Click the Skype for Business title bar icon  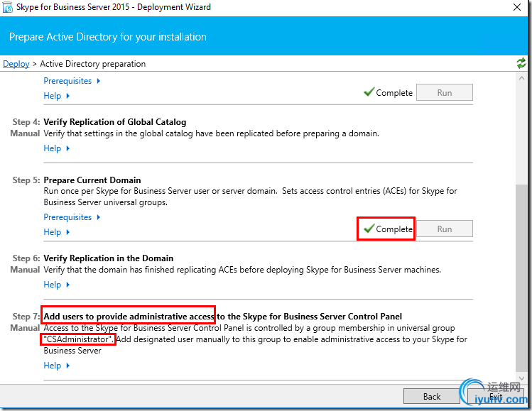click(x=8, y=8)
